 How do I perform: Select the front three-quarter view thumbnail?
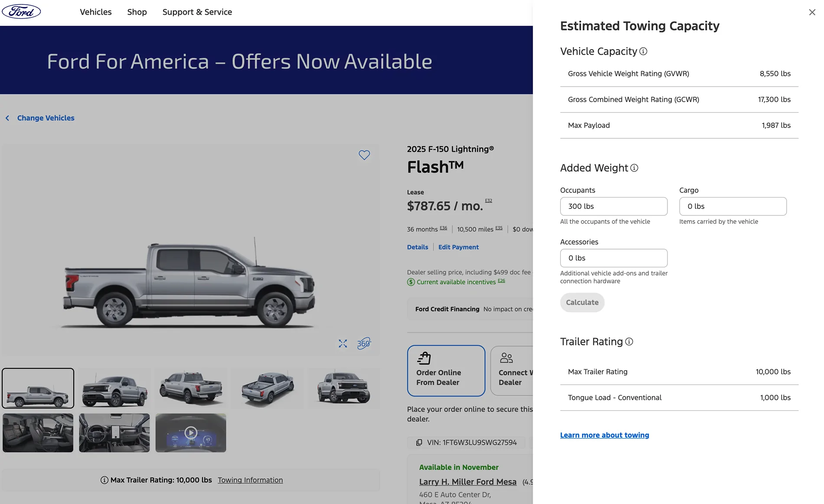pos(114,388)
